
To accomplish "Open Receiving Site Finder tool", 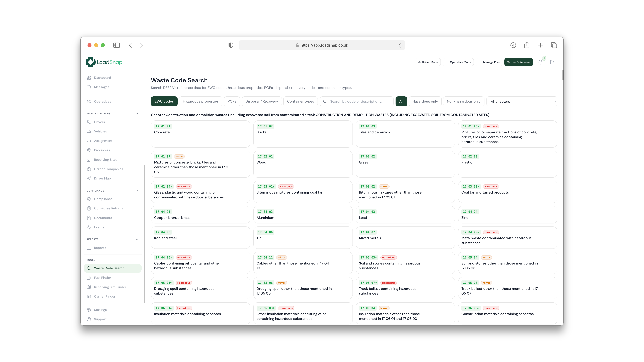I will coord(113,287).
